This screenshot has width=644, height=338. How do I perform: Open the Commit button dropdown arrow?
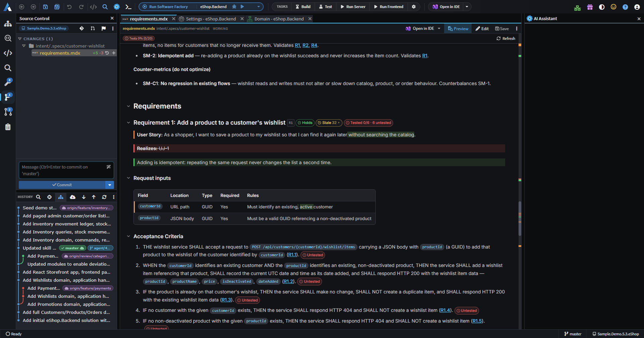110,185
